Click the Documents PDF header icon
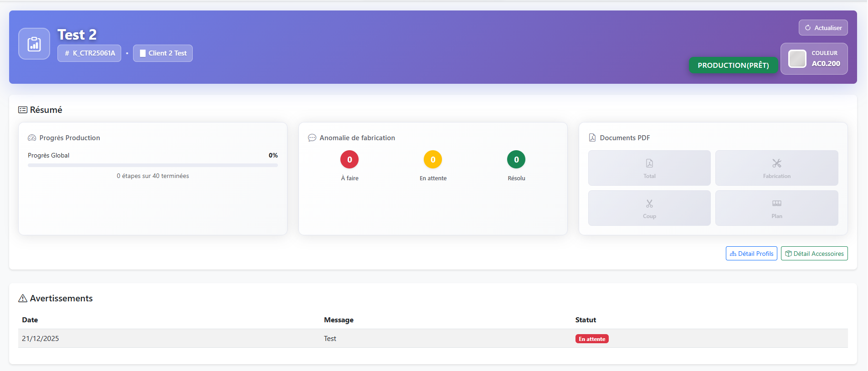Viewport: 868px width, 371px height. click(x=592, y=138)
